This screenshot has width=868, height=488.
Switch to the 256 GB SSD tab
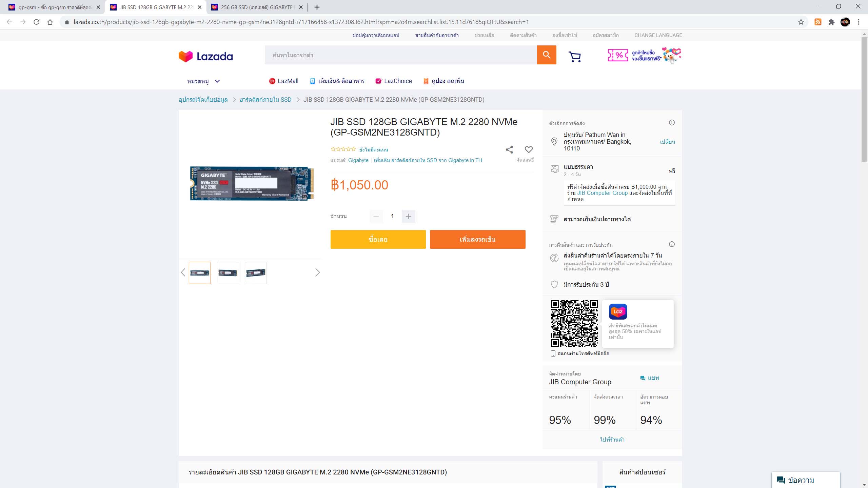256,7
